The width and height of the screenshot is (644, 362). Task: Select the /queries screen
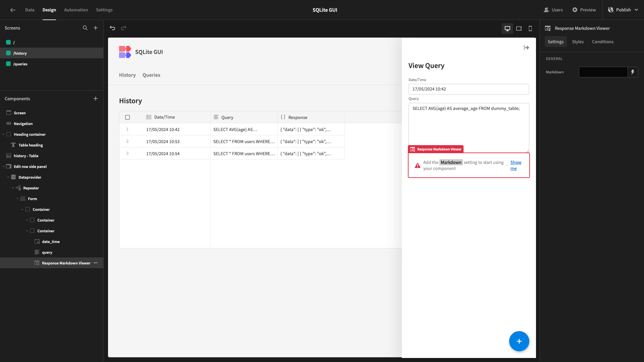[52, 64]
